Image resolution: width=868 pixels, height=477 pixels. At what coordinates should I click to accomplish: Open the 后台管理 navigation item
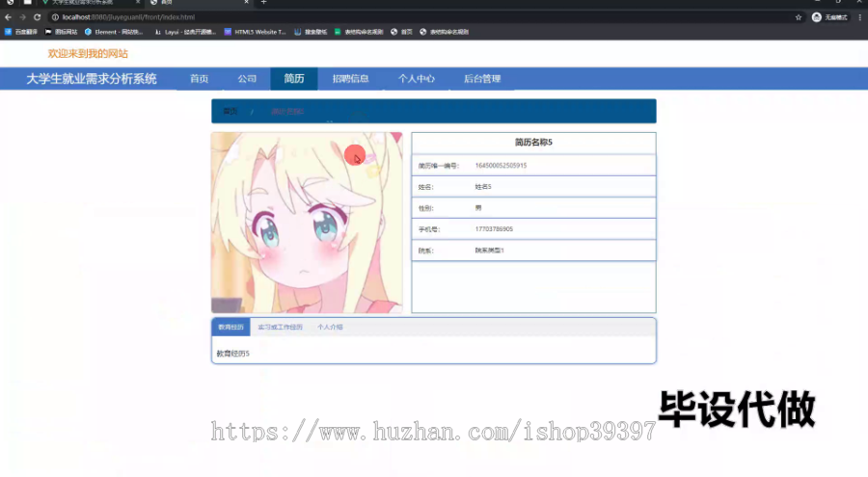tap(482, 79)
